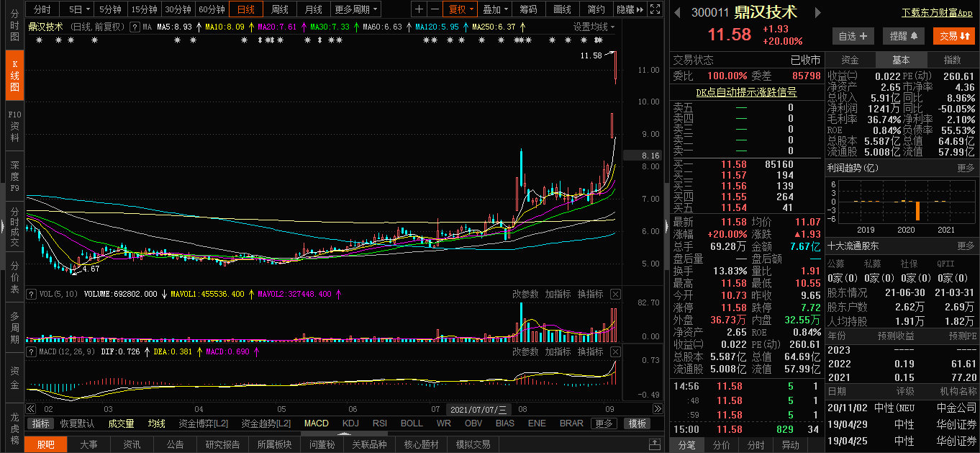Pop out bottom panel with upload icon
This screenshot has height=453, width=980.
[x=654, y=444]
